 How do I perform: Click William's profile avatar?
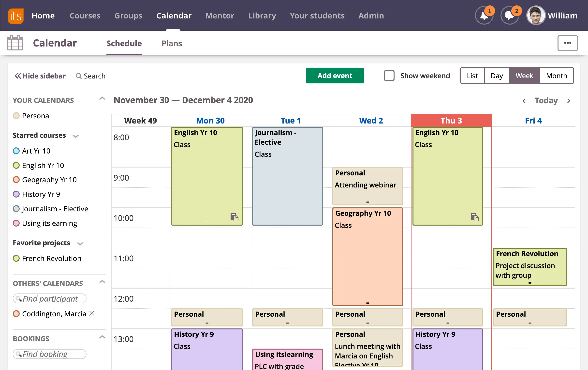tap(536, 16)
